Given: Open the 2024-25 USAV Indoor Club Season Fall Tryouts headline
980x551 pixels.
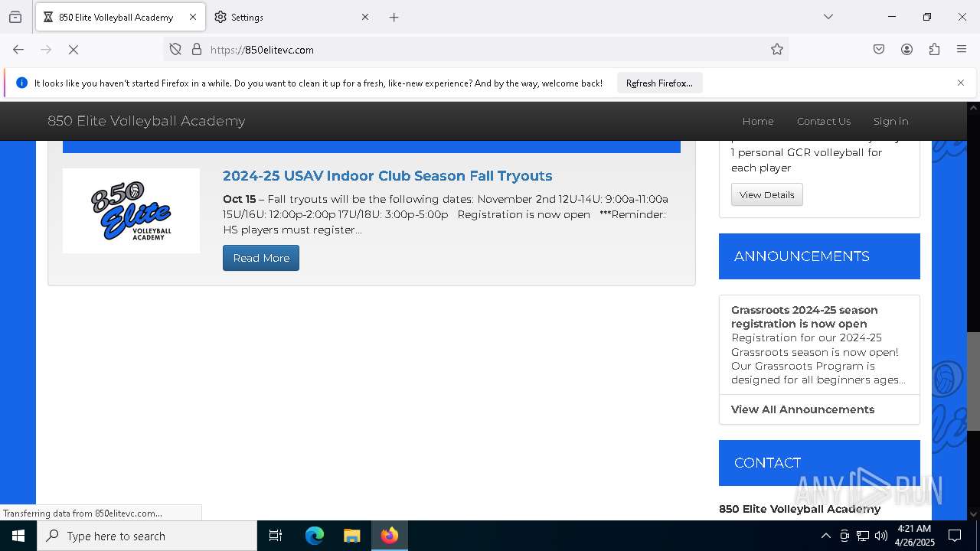Looking at the screenshot, I should point(387,176).
